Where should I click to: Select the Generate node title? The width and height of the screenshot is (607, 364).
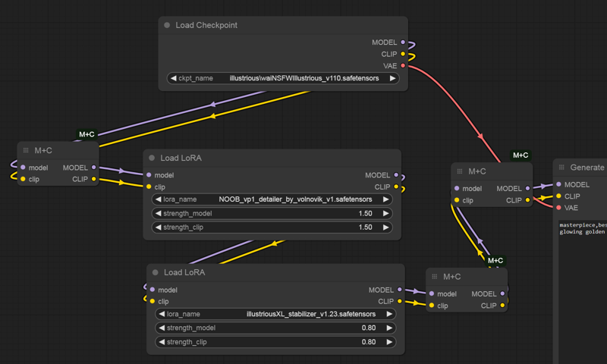pyautogui.click(x=587, y=168)
